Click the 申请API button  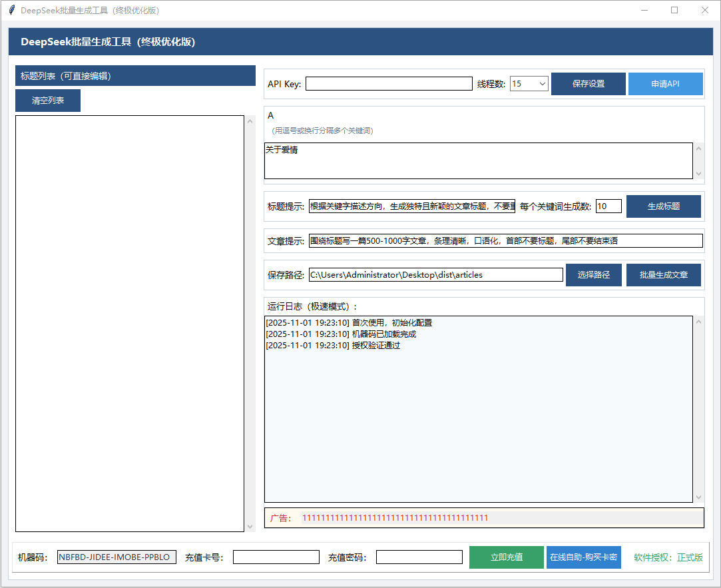(x=665, y=84)
